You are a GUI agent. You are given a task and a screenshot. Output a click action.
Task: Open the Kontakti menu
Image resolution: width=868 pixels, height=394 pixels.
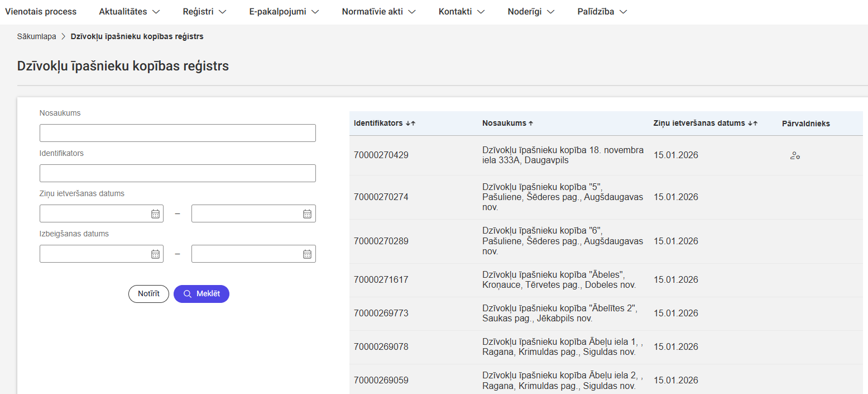[461, 11]
